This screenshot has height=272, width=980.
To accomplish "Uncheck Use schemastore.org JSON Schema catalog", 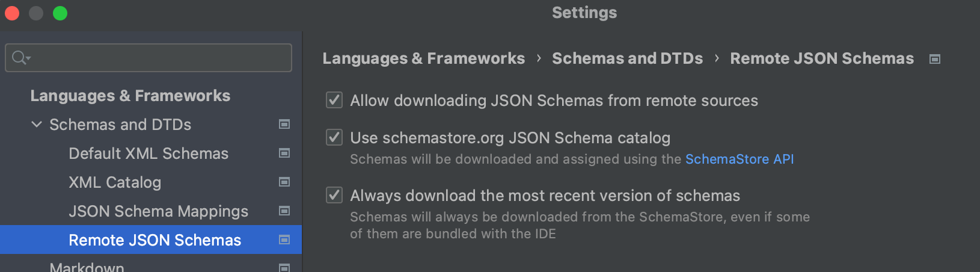I will pyautogui.click(x=334, y=137).
